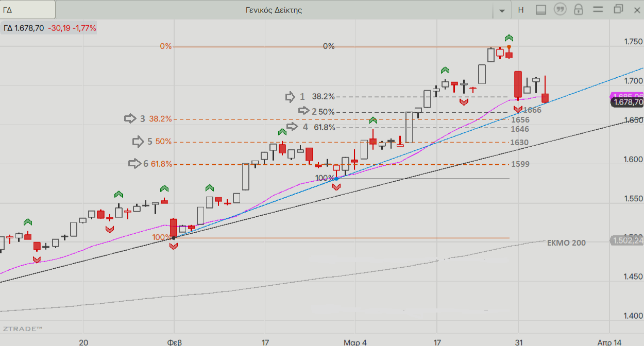Click the 1.550 price axis label
This screenshot has height=346, width=644.
tap(633, 199)
